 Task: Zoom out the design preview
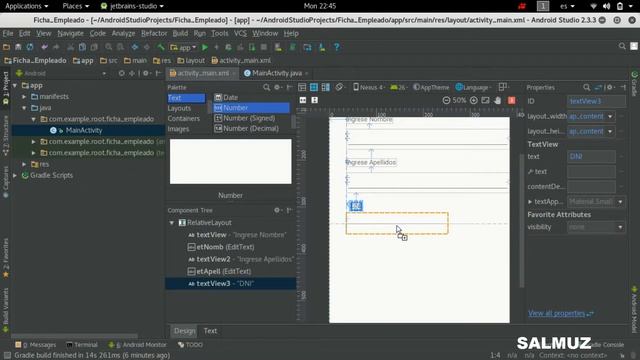(x=447, y=100)
